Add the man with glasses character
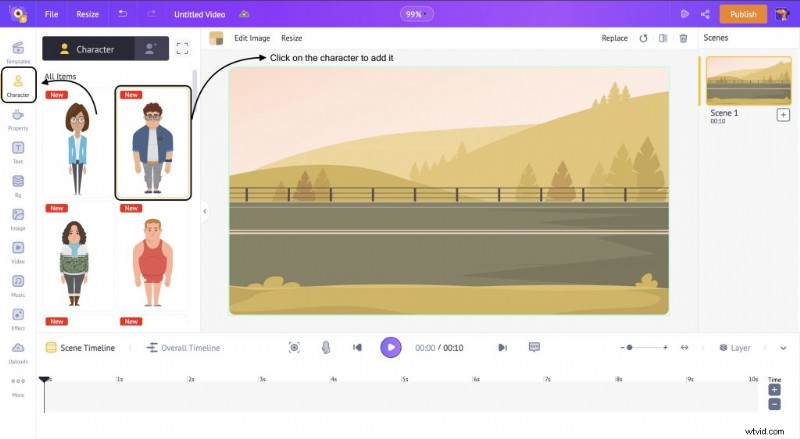 [153, 143]
